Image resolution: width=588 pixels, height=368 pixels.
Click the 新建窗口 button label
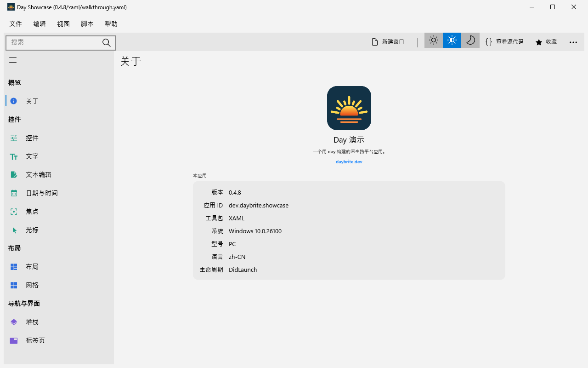tap(393, 42)
